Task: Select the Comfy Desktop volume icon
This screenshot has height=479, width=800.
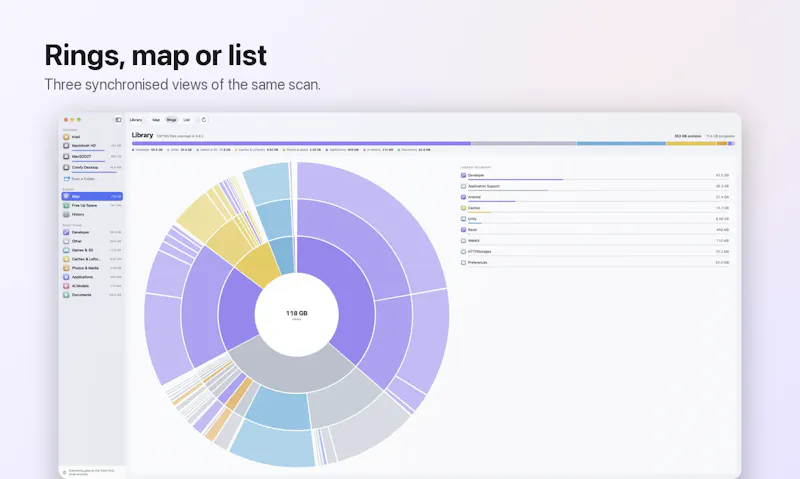Action: (x=66, y=167)
